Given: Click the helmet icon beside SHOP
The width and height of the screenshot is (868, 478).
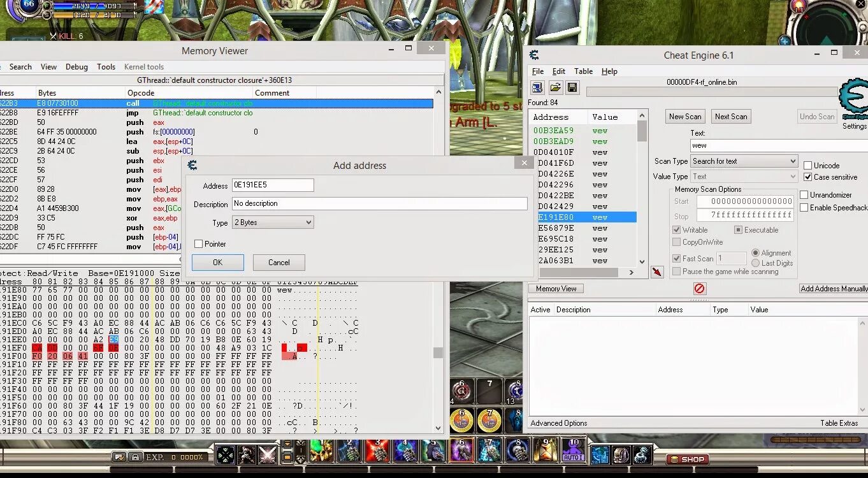Looking at the screenshot, I should tap(621, 454).
